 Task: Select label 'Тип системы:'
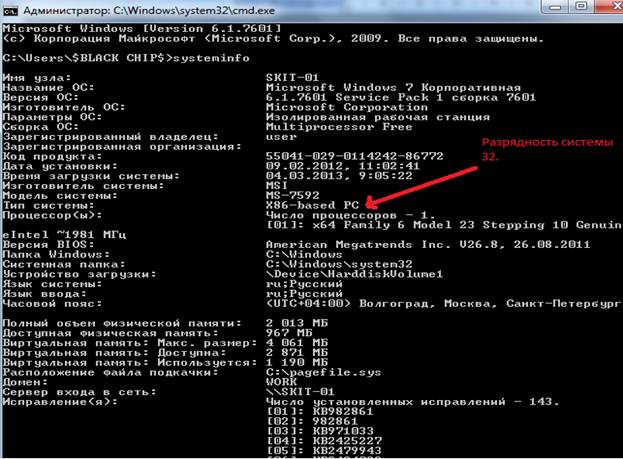48,205
